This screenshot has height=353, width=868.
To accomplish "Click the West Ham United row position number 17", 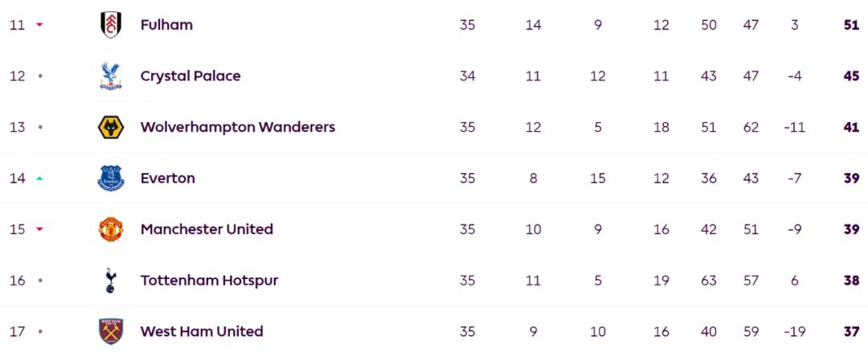I will click(18, 331).
